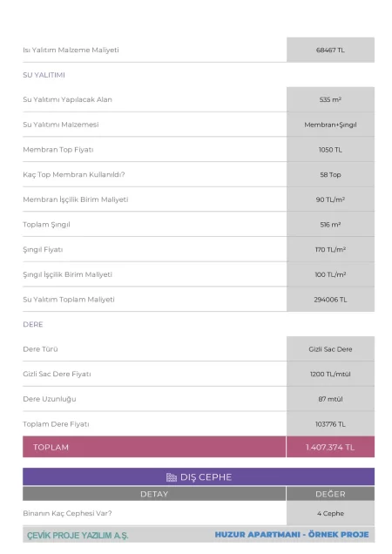
Task: Select the 68467 TL insulation cost value
Action: click(x=330, y=50)
